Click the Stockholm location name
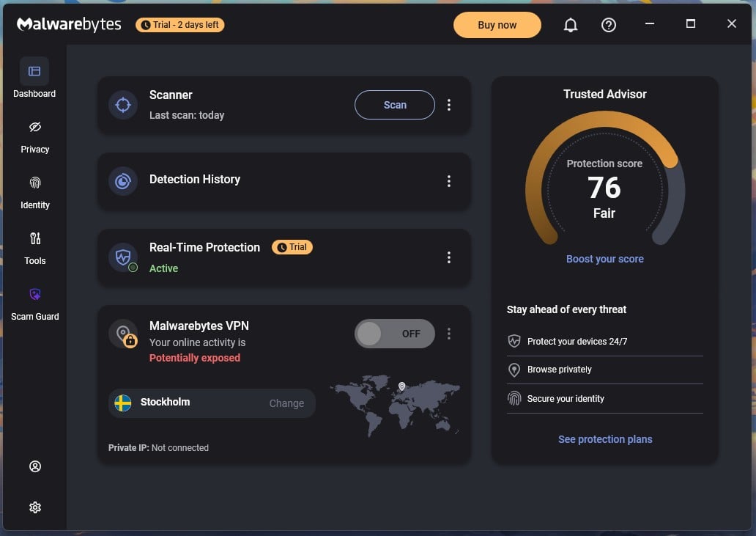The image size is (756, 536). pos(165,402)
